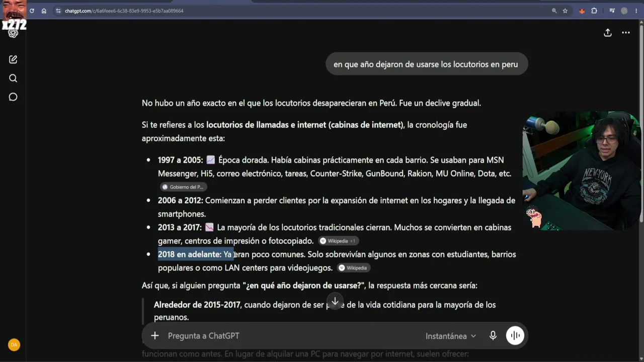The height and width of the screenshot is (362, 644).
Task: Open the orange browser extension icon
Action: (x=582, y=11)
